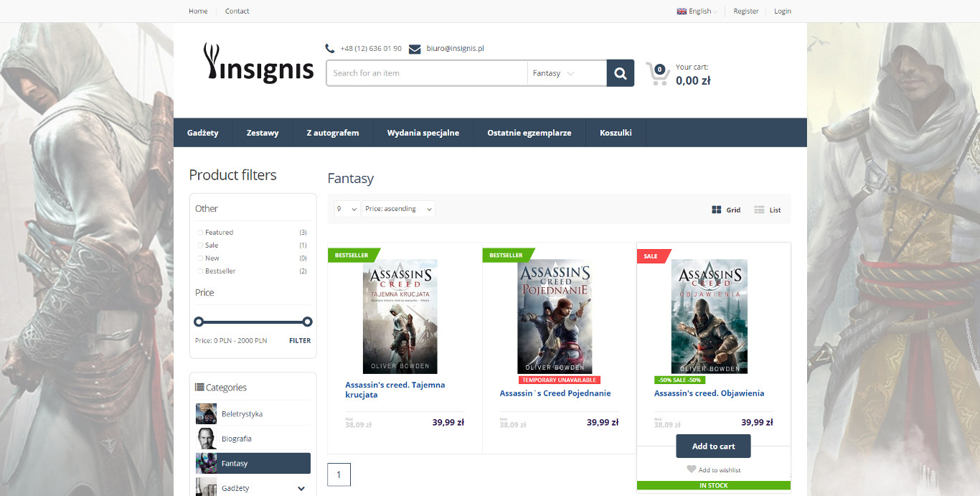The image size is (980, 496).
Task: Open Assassin`s Creed Pojednanie title link
Action: (555, 393)
